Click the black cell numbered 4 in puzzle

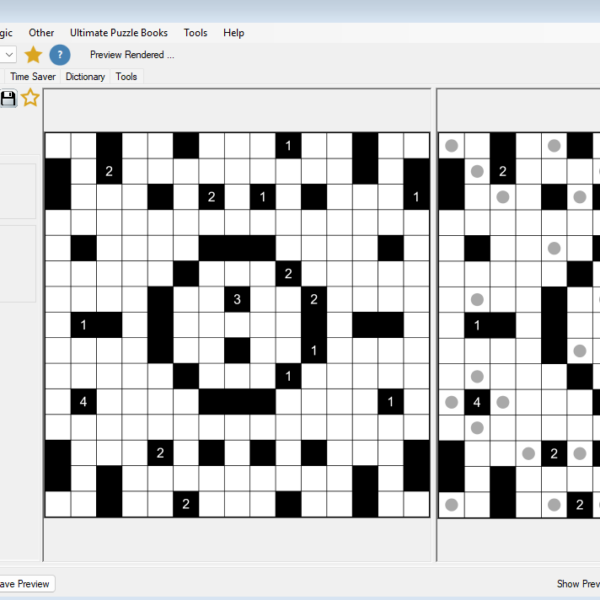pyautogui.click(x=83, y=402)
